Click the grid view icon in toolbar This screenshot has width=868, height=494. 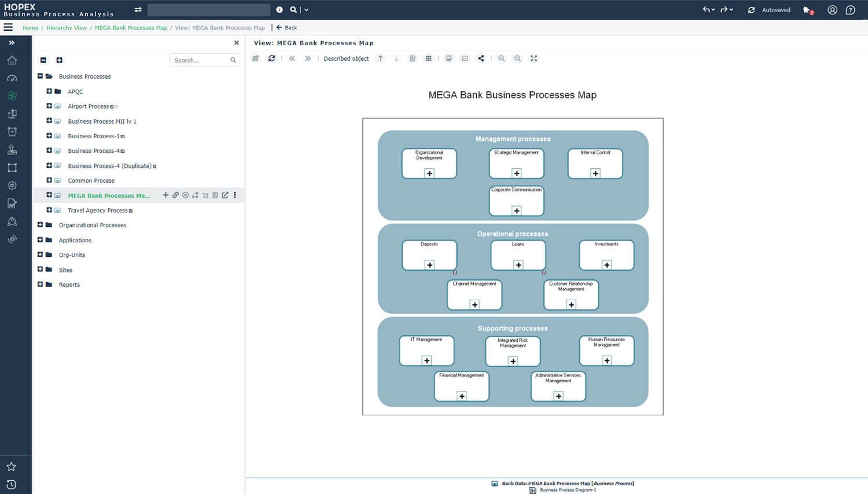pos(429,58)
